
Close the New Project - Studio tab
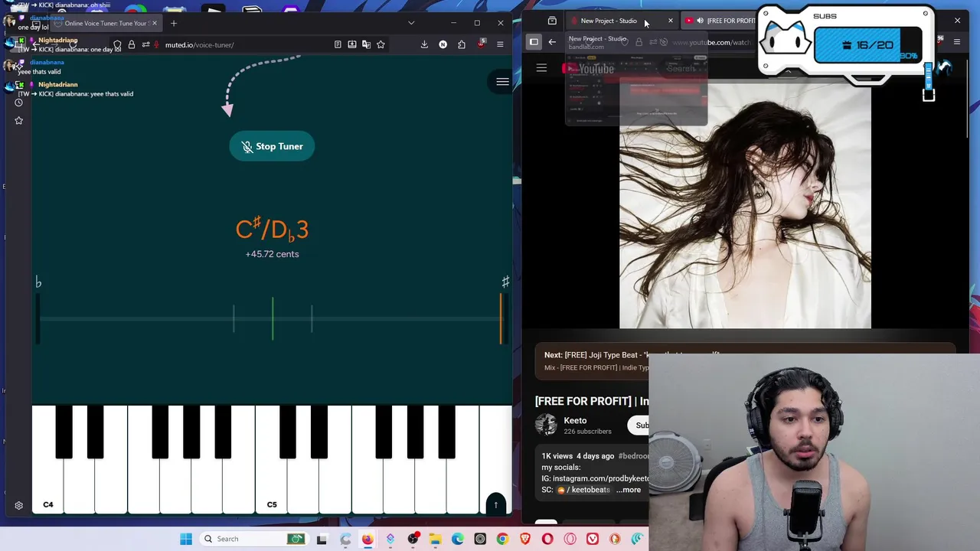point(671,21)
